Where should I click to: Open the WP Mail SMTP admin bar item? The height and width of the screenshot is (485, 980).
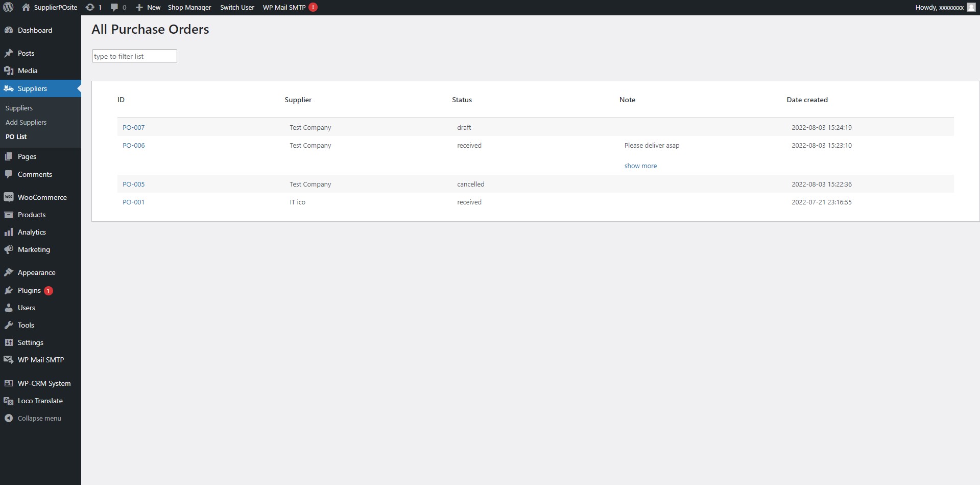click(x=284, y=7)
